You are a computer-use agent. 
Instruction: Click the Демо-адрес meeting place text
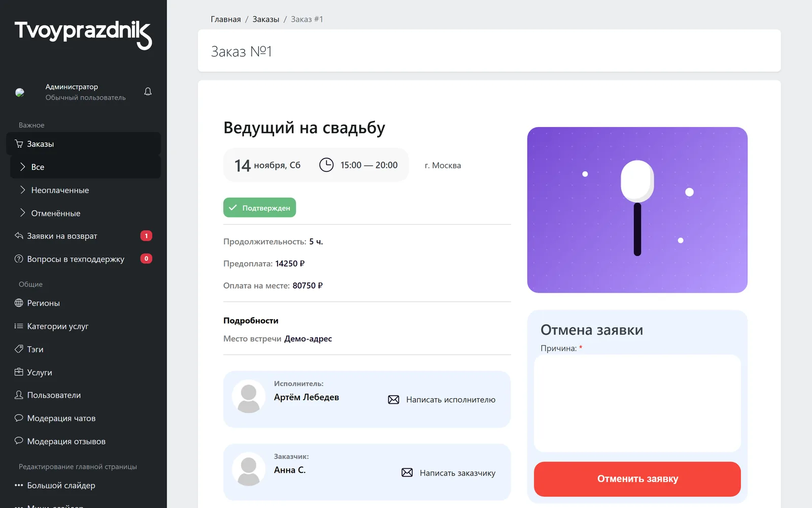[308, 339]
